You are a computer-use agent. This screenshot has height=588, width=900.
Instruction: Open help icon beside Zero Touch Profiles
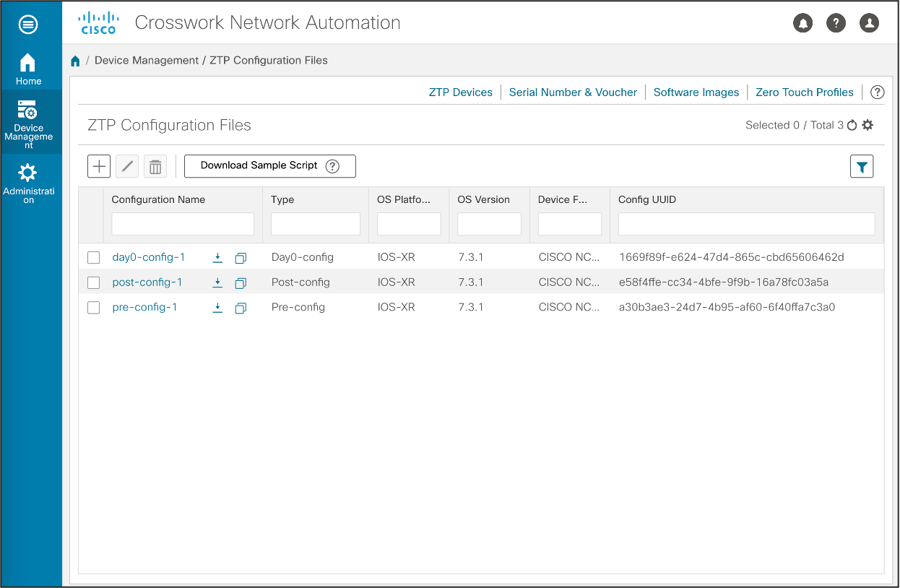[x=877, y=92]
